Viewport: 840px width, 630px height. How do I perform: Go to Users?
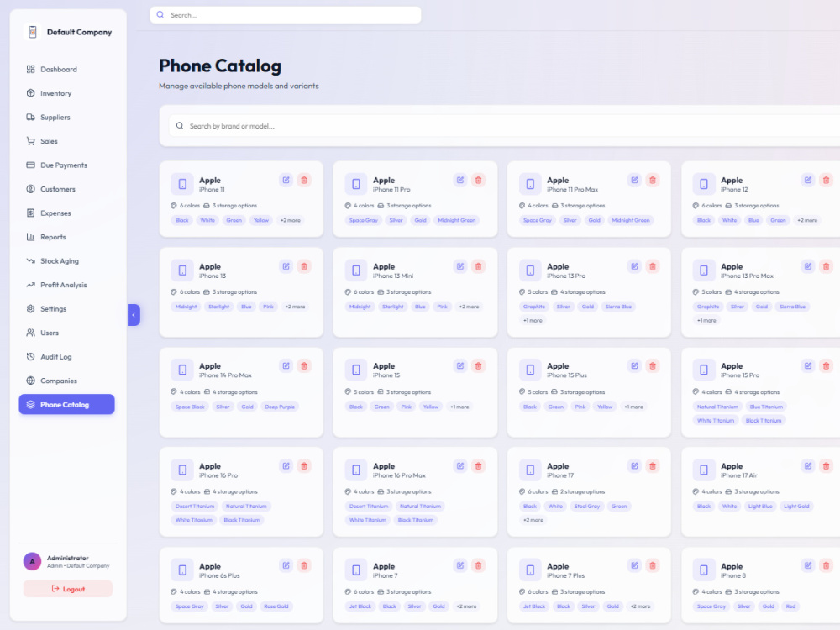[67, 333]
